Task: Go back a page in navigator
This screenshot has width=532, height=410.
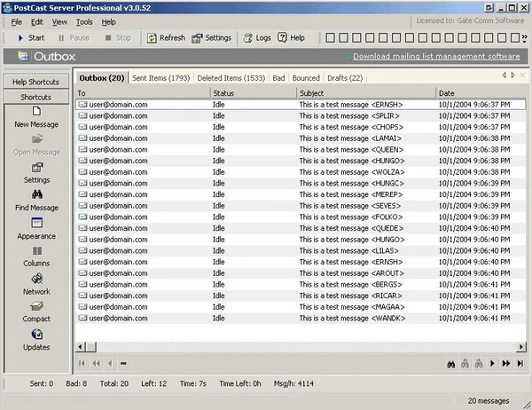Action: pos(96,364)
